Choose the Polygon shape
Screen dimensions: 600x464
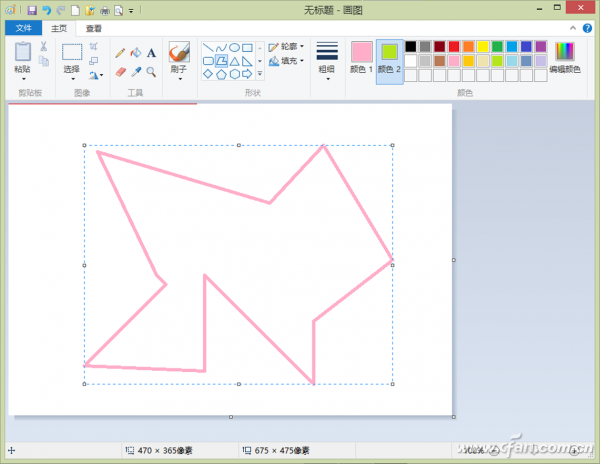tap(221, 61)
